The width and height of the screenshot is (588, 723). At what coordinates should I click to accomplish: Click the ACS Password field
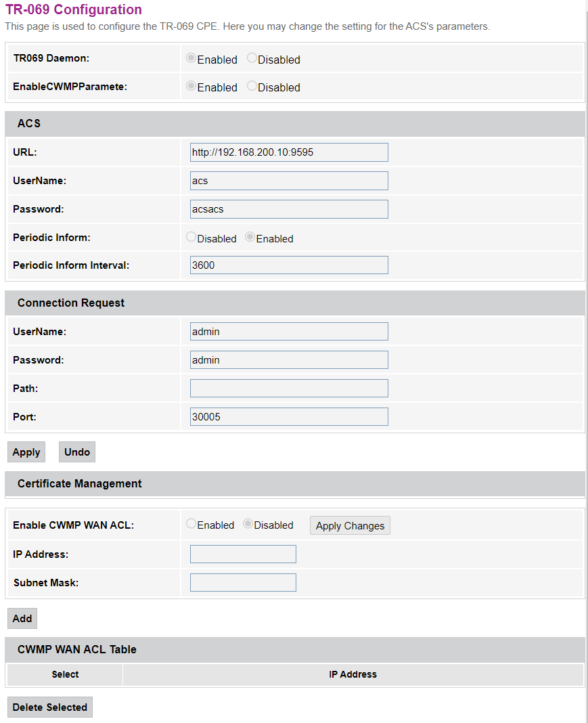point(289,209)
